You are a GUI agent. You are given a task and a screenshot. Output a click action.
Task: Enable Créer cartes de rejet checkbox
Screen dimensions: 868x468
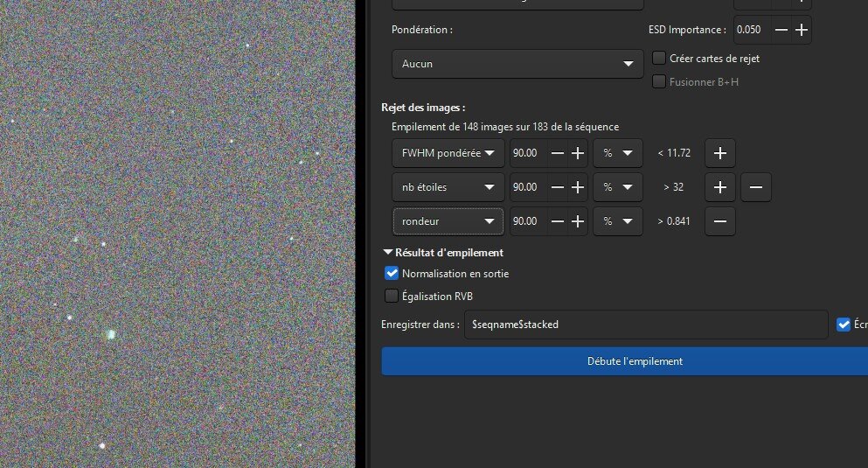659,58
